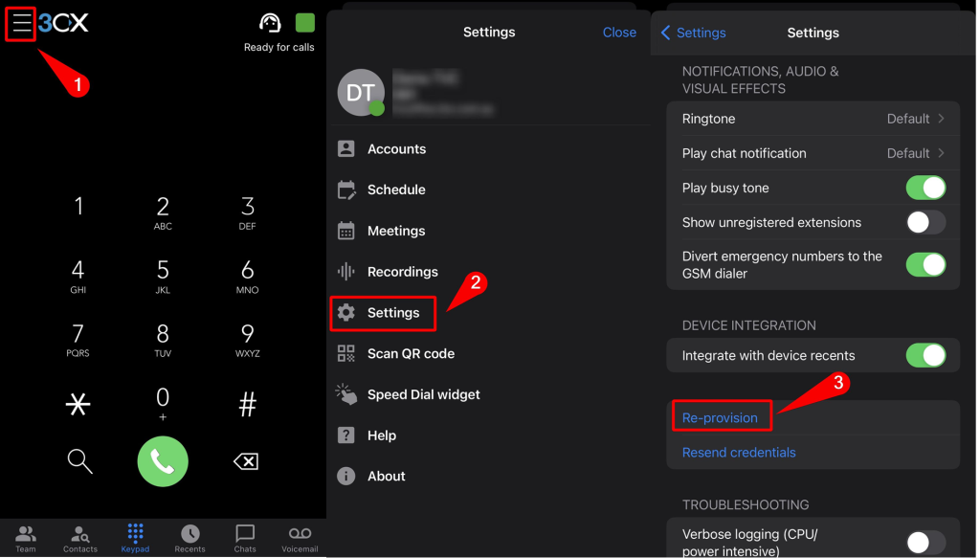Turn off Integrate with device recents
Screen dimensions: 980x558
tap(925, 355)
